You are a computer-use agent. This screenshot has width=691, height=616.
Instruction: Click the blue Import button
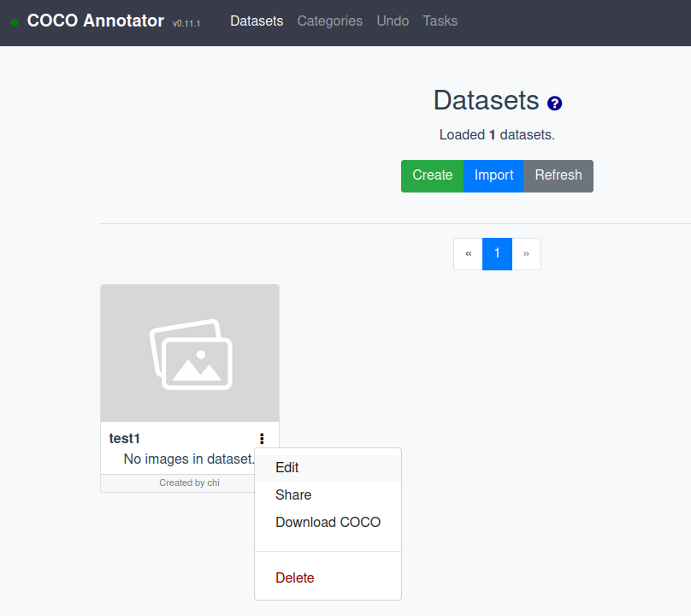coord(493,176)
